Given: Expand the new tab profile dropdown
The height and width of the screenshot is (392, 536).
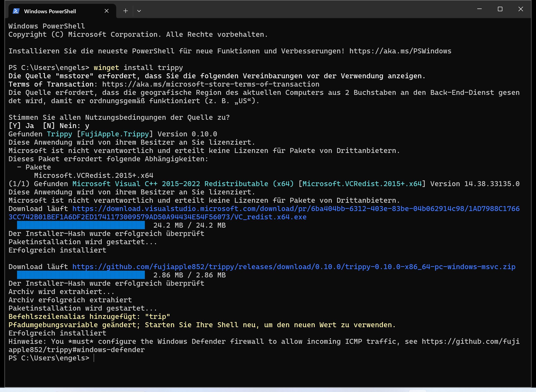Looking at the screenshot, I should [x=139, y=11].
